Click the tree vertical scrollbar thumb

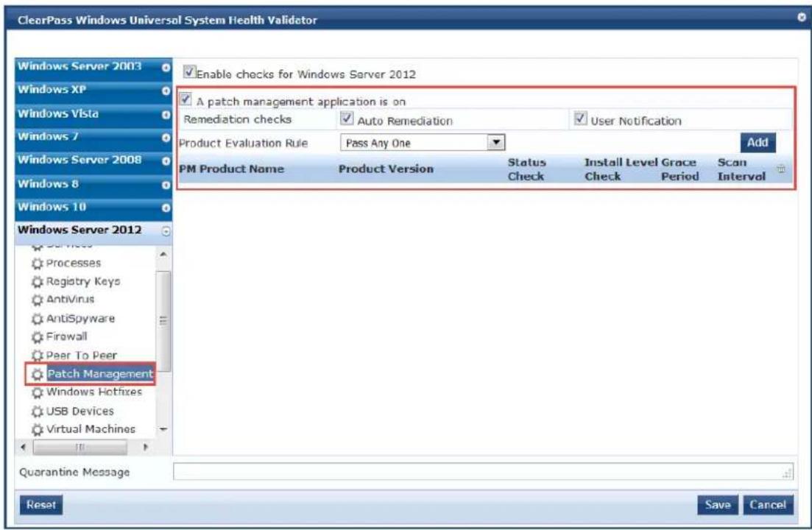coord(163,321)
